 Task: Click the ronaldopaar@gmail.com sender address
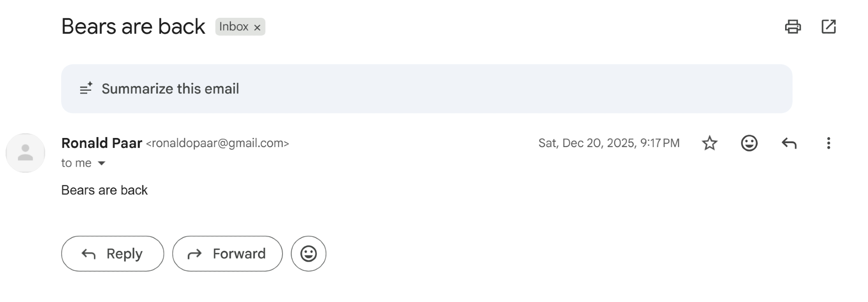[x=217, y=144]
